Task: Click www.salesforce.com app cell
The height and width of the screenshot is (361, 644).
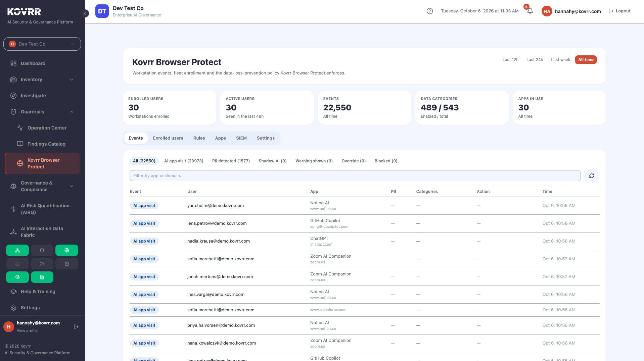Action: [x=328, y=310]
